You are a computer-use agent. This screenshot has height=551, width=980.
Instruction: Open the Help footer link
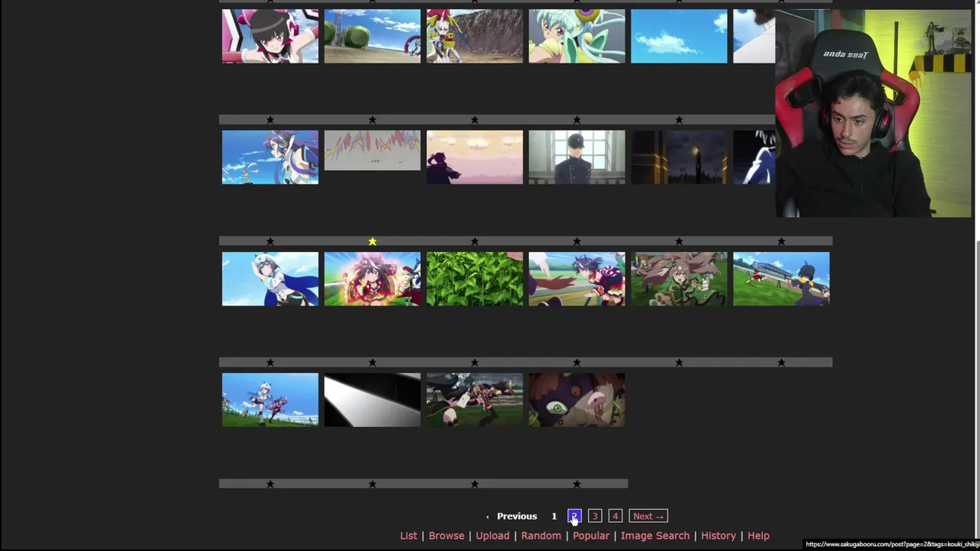point(759,536)
